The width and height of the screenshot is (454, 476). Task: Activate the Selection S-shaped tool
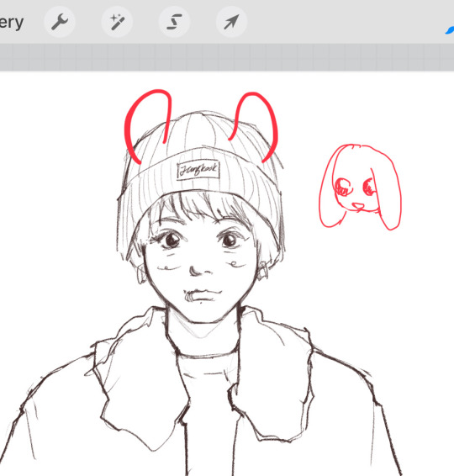click(x=174, y=22)
